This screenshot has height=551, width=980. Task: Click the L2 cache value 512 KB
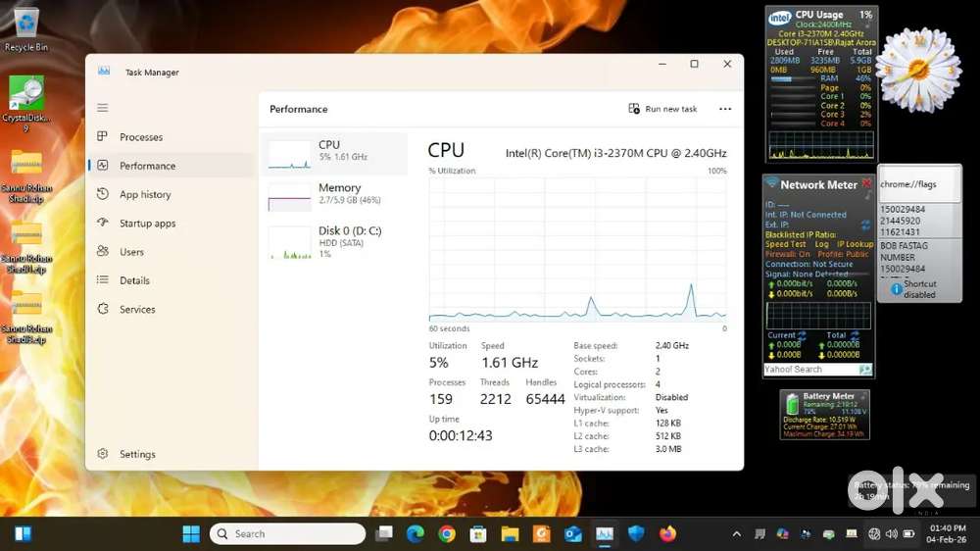click(x=668, y=436)
